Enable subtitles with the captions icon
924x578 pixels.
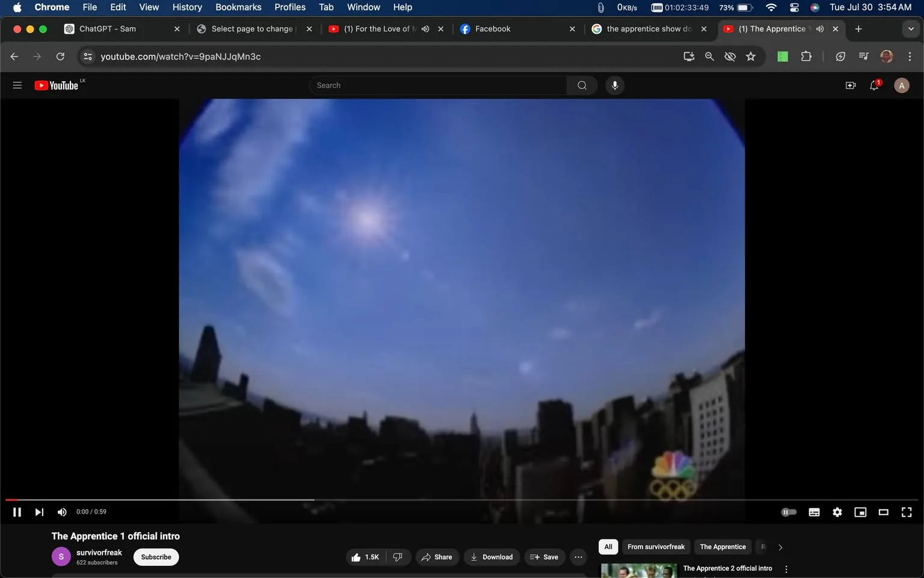813,512
